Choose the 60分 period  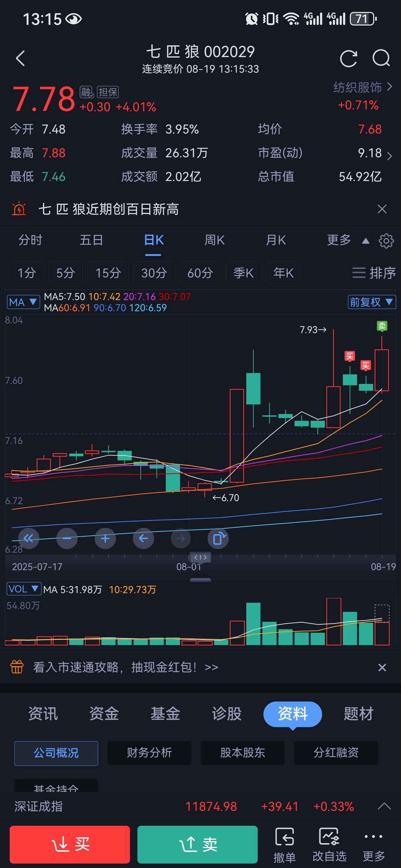(200, 273)
